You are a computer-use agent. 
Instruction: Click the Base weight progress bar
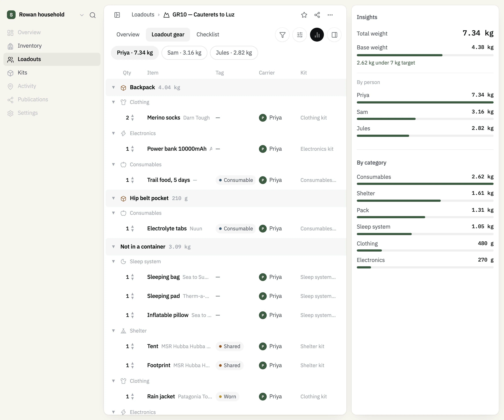coord(425,55)
